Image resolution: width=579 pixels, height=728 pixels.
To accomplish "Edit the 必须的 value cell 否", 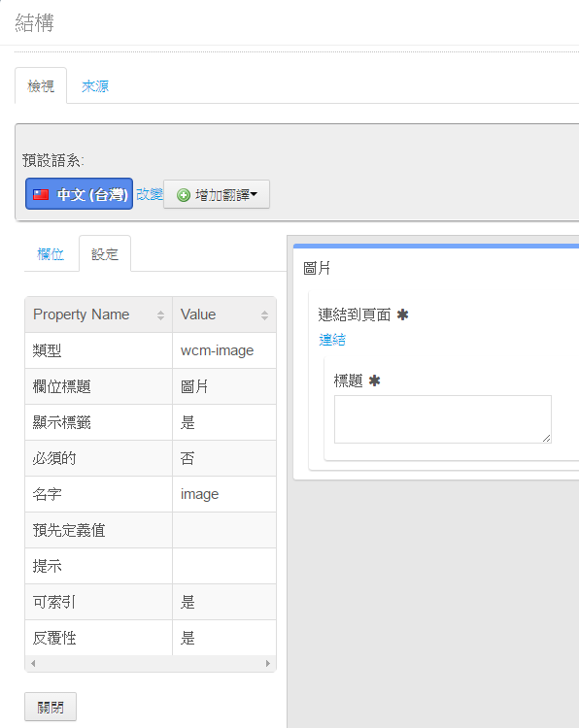I will (x=224, y=458).
